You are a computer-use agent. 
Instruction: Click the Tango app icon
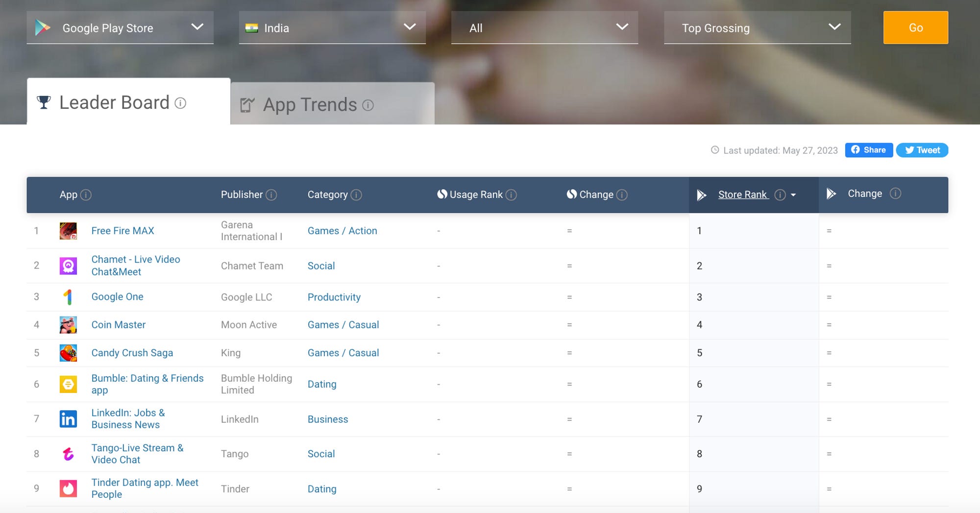[68, 454]
